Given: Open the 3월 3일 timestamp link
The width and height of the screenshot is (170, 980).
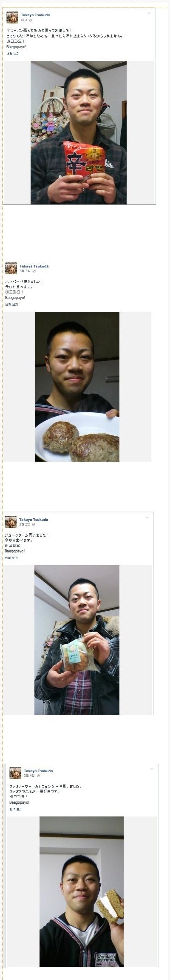Looking at the screenshot, I should pos(25,271).
